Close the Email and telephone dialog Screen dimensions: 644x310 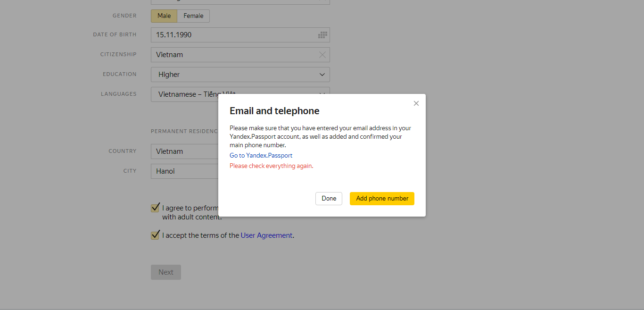click(x=416, y=103)
